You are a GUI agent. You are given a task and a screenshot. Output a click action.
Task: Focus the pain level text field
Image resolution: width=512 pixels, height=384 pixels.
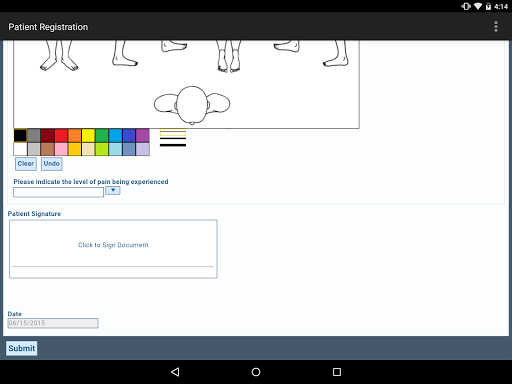coord(58,192)
